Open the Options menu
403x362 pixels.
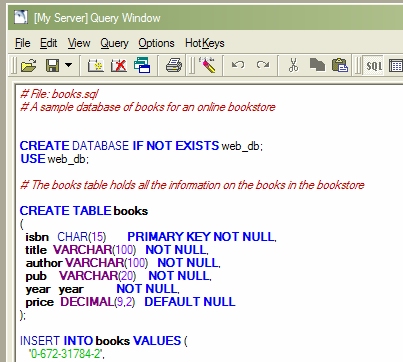(x=156, y=43)
